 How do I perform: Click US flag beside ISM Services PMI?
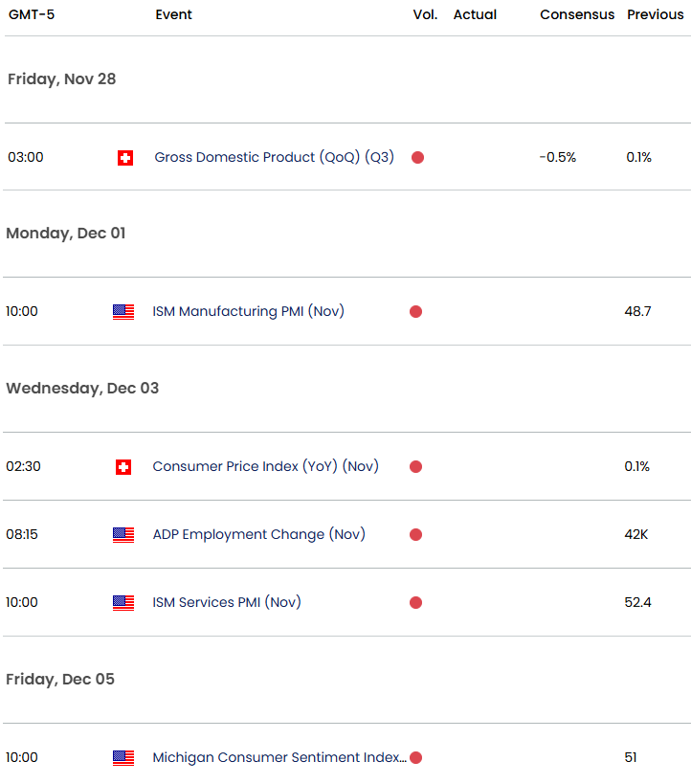123,603
